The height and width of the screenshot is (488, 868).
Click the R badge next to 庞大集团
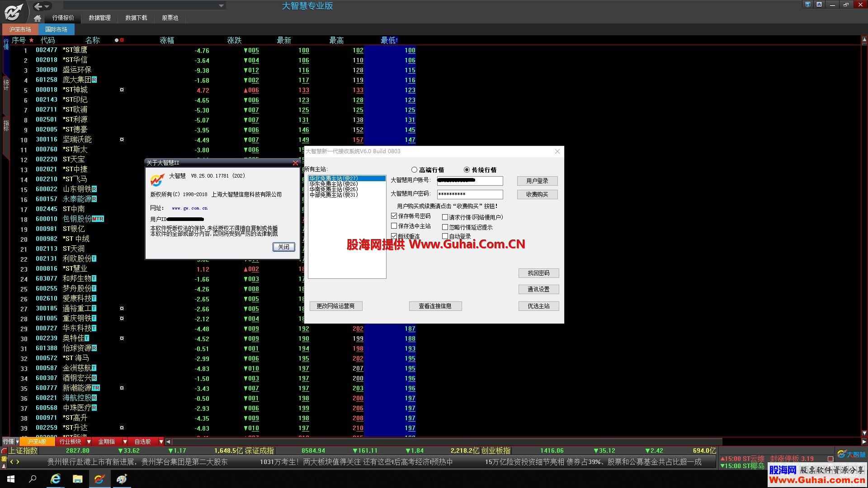pyautogui.click(x=94, y=80)
